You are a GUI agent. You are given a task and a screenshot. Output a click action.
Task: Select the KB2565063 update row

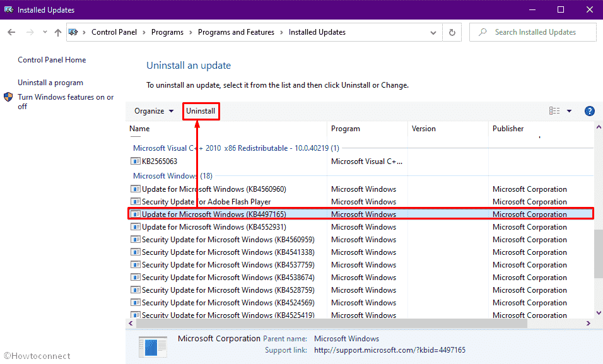point(360,161)
